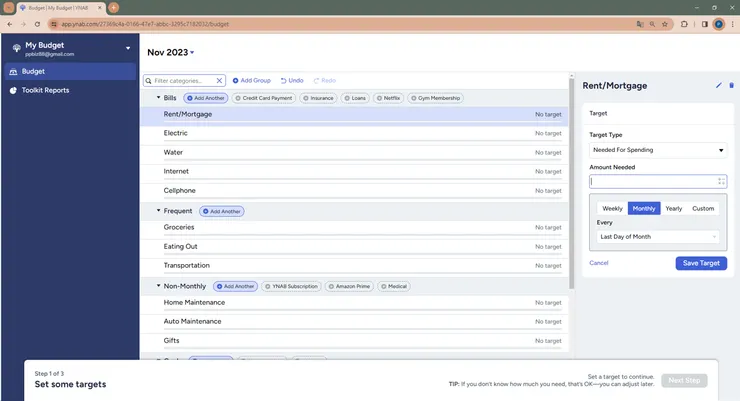Add the Gym Membership suggested category
This screenshot has width=740, height=401.
coord(435,98)
